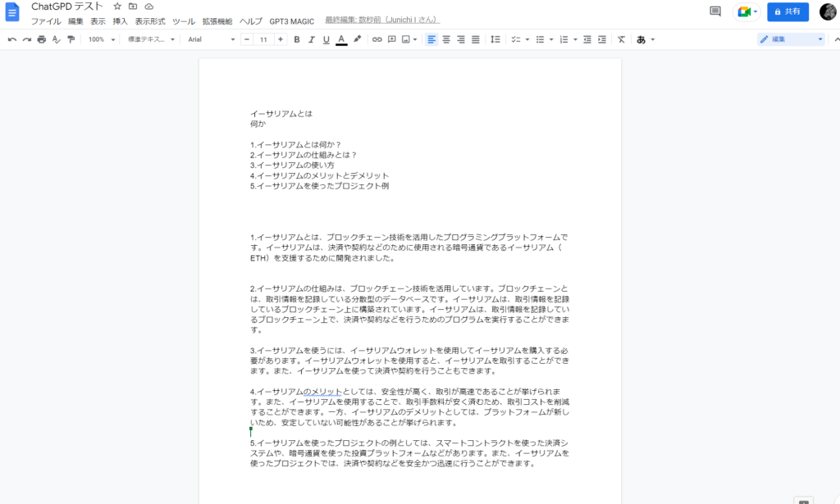The width and height of the screenshot is (840, 504).
Task: Check the cloud save status icon
Action: [x=149, y=7]
